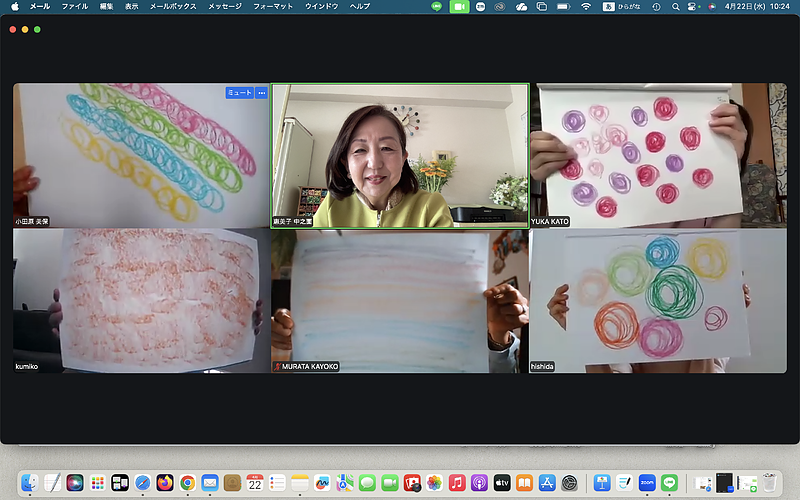Viewport: 800px width, 500px height.
Task: Click the green Zoom camera status icon in menu bar
Action: tap(459, 6)
